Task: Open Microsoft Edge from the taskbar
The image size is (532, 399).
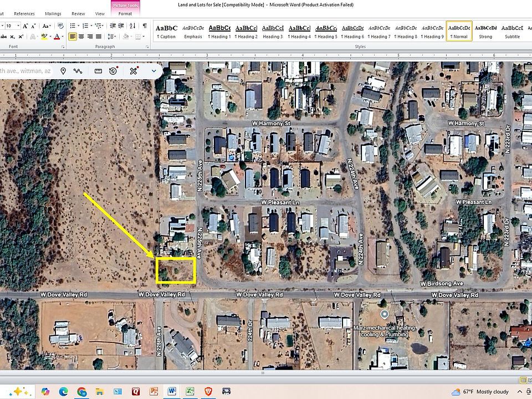Action: (x=63, y=392)
